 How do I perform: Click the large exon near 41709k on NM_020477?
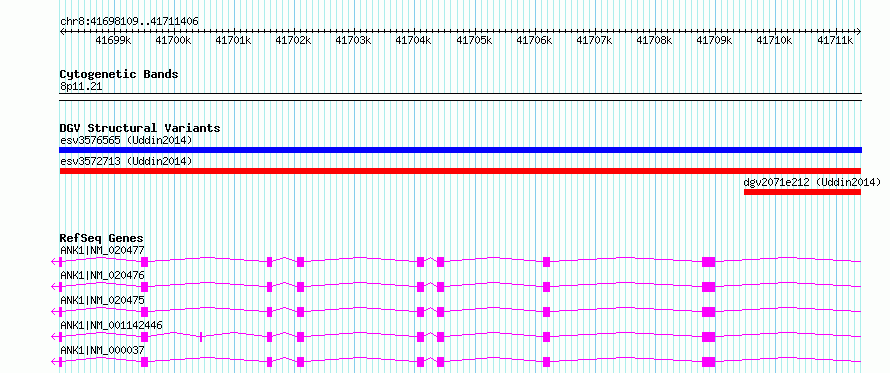(708, 262)
